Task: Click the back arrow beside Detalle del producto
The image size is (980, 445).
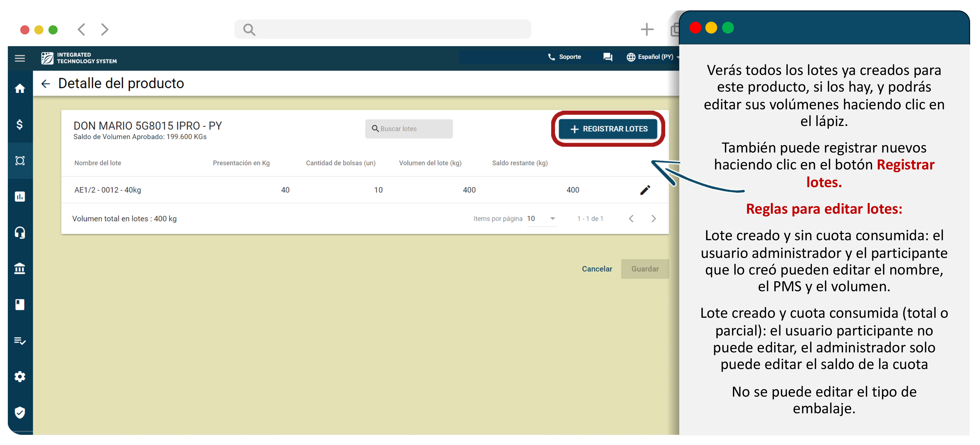Action: point(46,84)
